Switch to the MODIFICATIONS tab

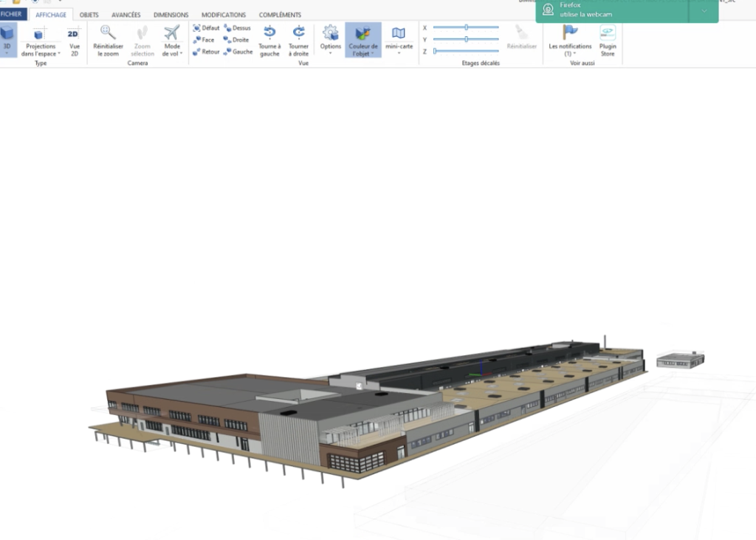pyautogui.click(x=224, y=15)
